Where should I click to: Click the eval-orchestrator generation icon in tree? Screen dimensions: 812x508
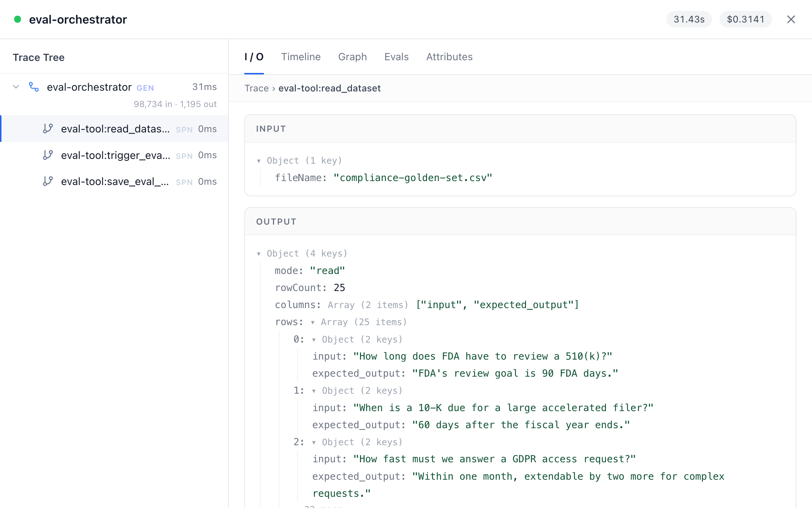(x=34, y=87)
